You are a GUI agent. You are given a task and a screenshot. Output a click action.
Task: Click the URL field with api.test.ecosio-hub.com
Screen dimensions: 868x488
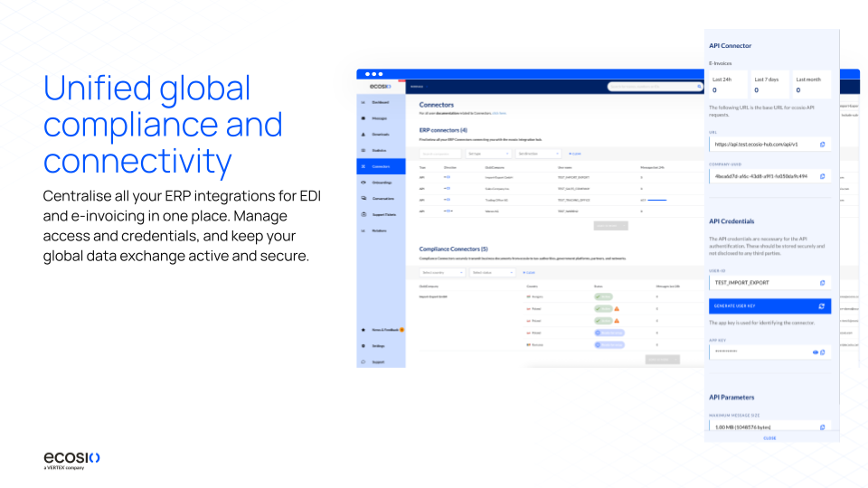(769, 145)
